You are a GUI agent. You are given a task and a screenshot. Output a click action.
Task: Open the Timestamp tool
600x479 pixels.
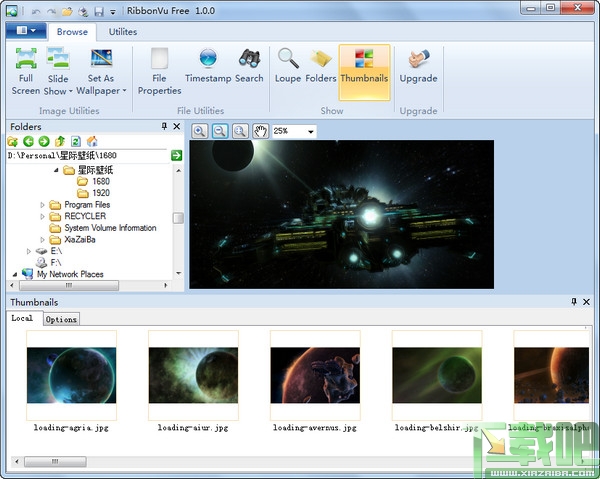coord(207,59)
